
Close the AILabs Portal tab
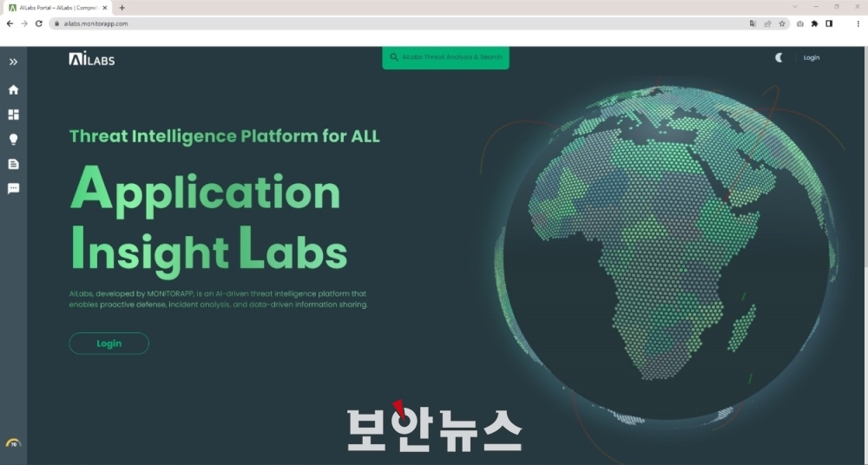pyautogui.click(x=105, y=8)
